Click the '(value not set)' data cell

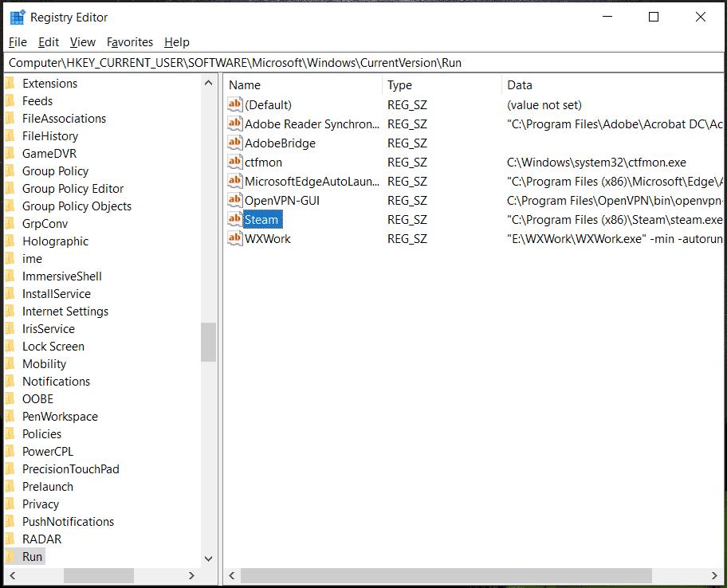coord(544,104)
